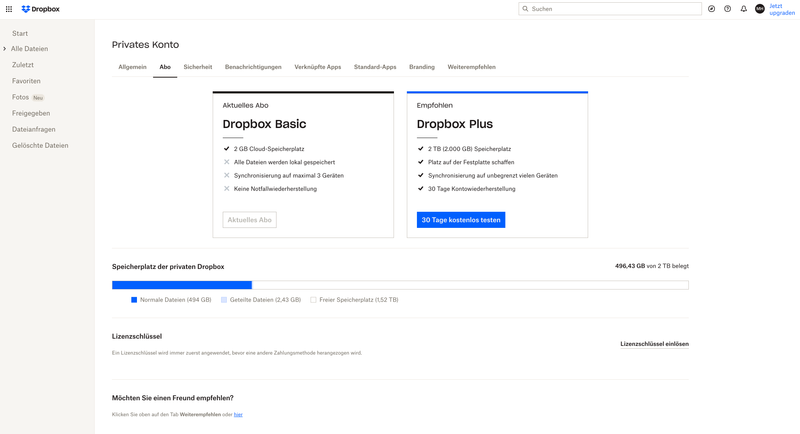Screen dimensions: 800x434
Task: Click the hier referral link
Action: (x=238, y=415)
